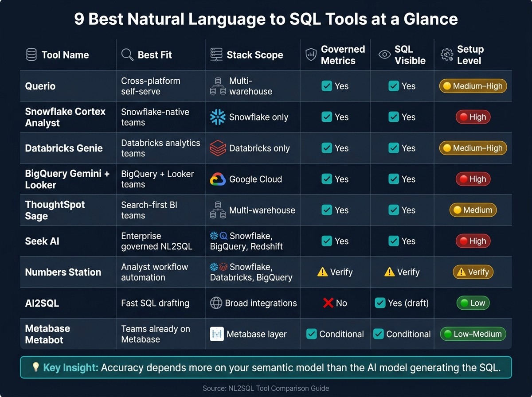The width and height of the screenshot is (532, 397).
Task: Click the shield icon beside Governed Metrics
Action: [x=311, y=55]
